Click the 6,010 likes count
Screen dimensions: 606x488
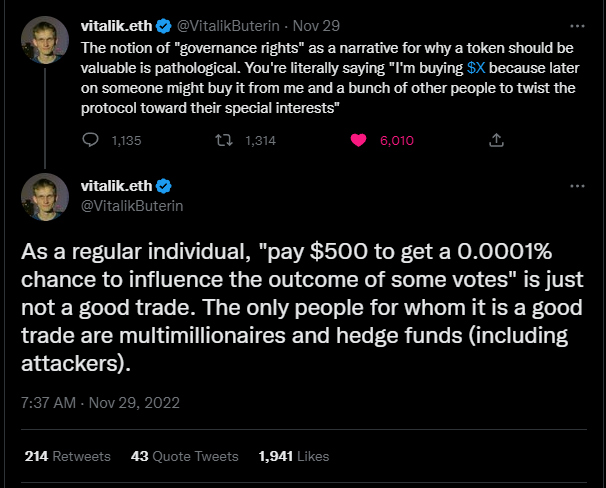pos(396,142)
